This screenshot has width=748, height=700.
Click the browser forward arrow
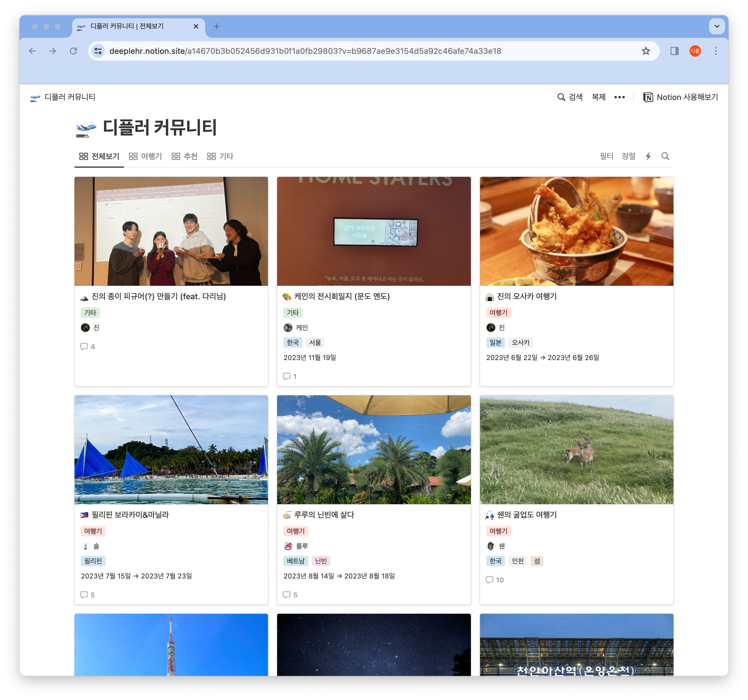pos(53,51)
